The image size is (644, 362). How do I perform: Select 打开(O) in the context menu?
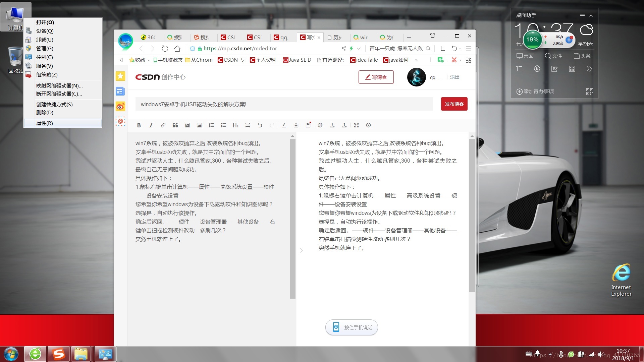tap(63, 22)
